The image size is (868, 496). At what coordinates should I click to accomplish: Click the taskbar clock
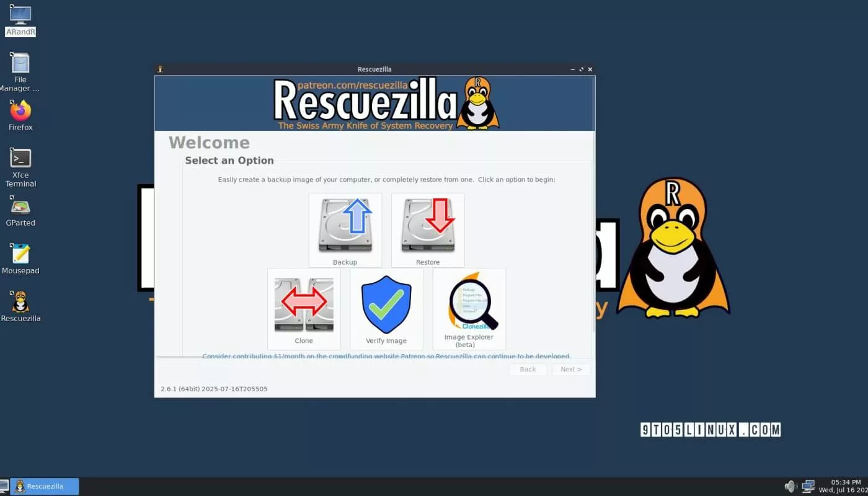(x=843, y=487)
